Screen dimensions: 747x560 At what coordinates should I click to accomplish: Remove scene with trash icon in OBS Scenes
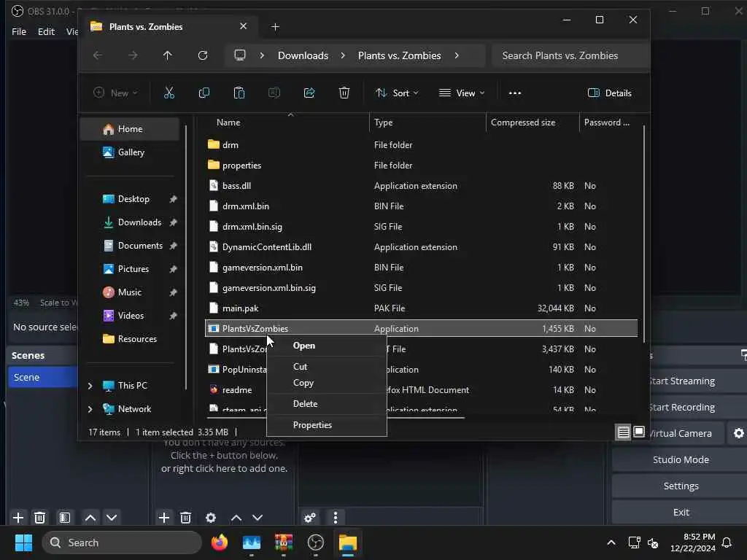point(40,517)
